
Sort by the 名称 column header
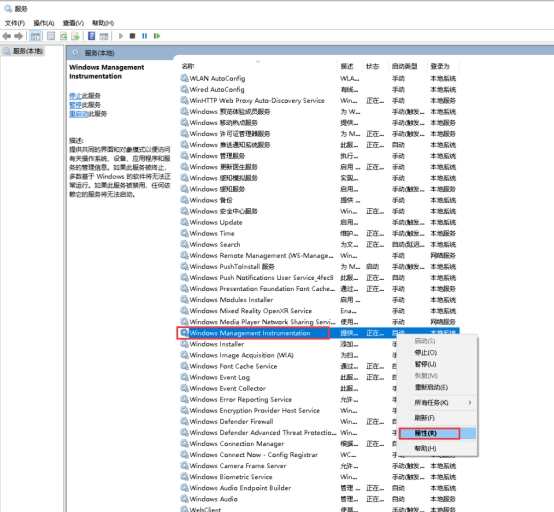259,66
